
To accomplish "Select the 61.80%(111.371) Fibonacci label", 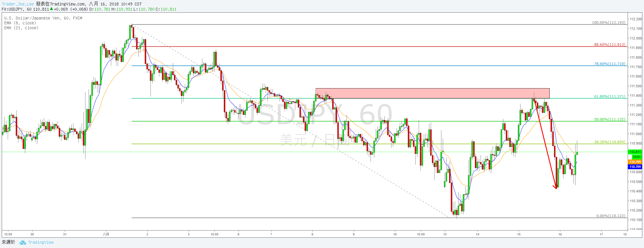I will [x=610, y=96].
